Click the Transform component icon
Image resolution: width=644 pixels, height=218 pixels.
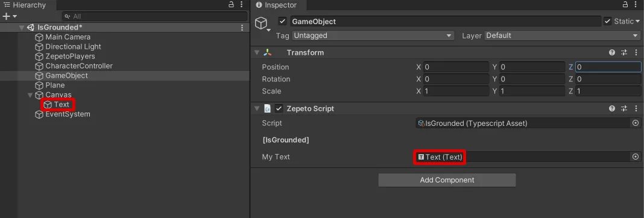coord(267,52)
